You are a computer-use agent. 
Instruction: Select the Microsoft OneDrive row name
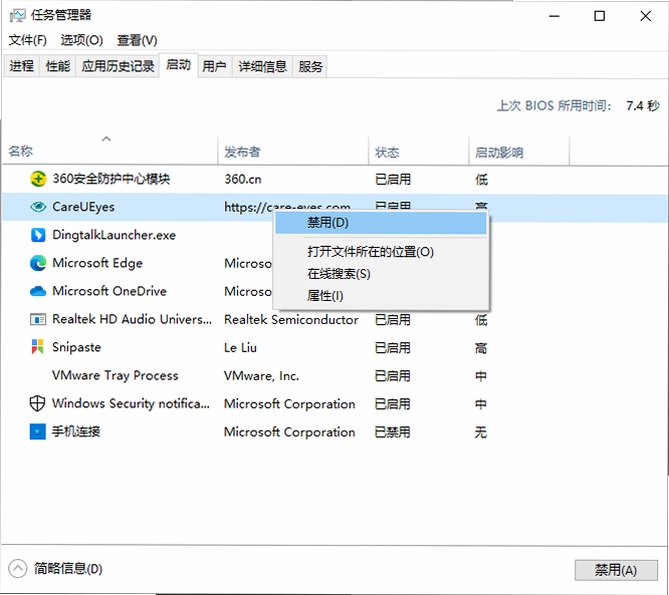pyautogui.click(x=109, y=291)
